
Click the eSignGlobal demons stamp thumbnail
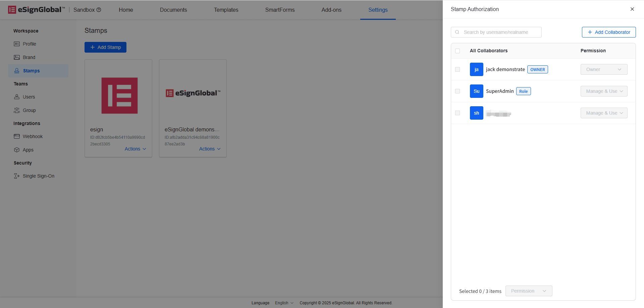193,93
